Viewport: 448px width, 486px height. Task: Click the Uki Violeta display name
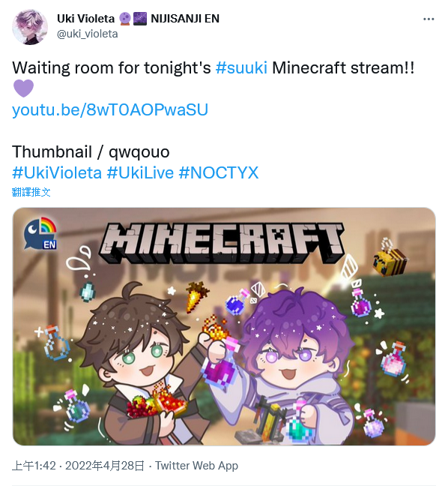tap(85, 19)
